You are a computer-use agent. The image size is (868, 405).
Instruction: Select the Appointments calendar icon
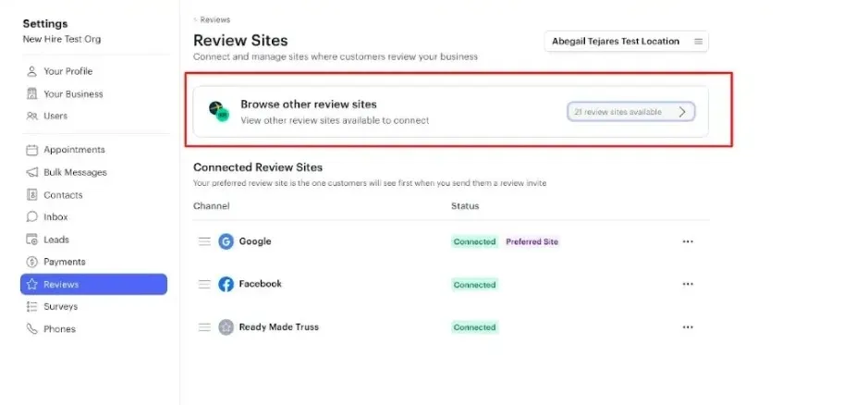[x=32, y=150]
